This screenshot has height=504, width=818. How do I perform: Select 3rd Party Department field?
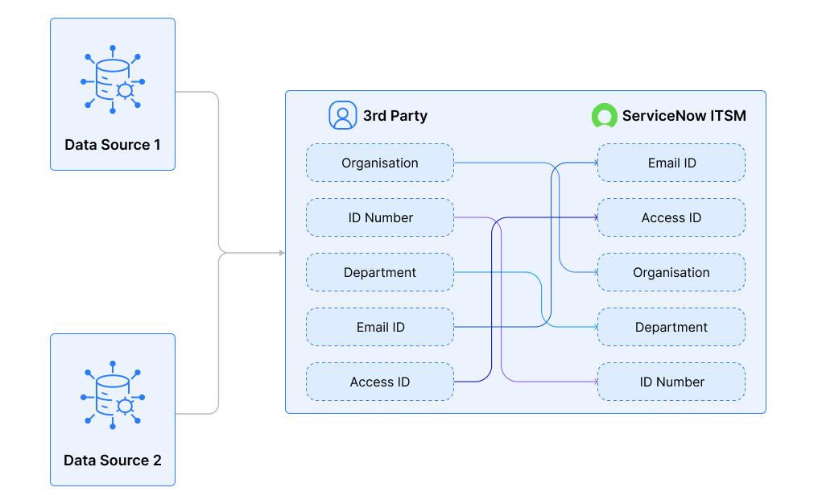pyautogui.click(x=380, y=272)
